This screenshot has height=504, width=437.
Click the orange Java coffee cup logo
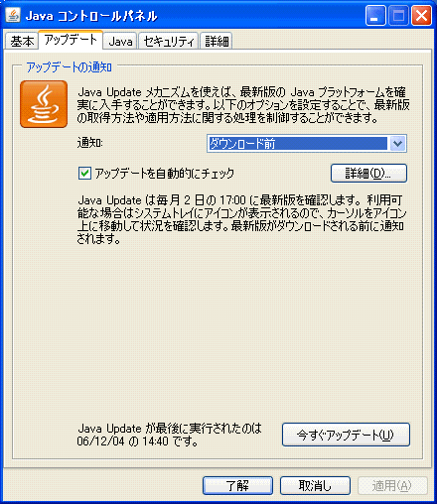coord(44,104)
